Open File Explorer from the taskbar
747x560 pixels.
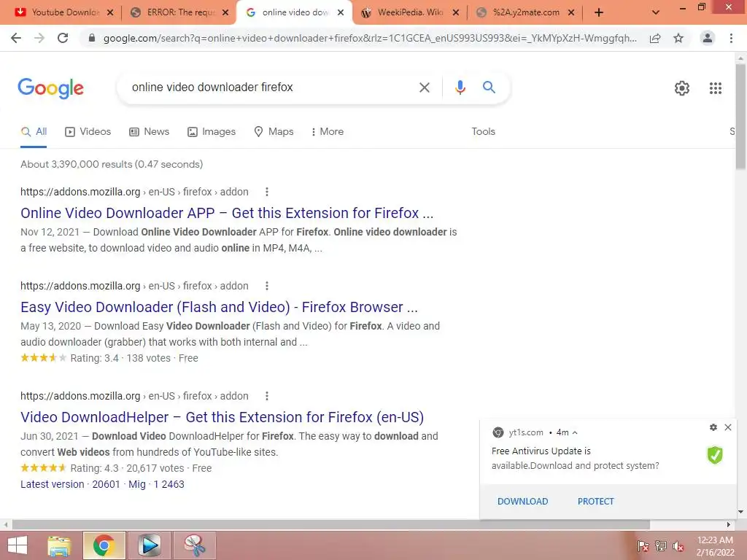point(59,545)
